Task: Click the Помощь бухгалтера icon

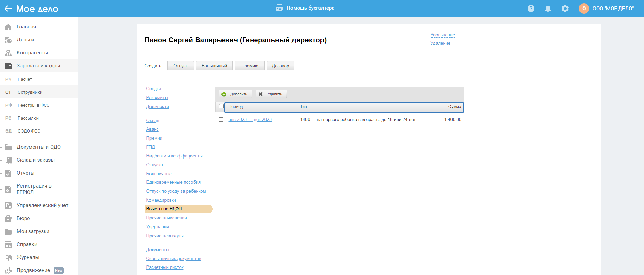Action: [x=280, y=8]
